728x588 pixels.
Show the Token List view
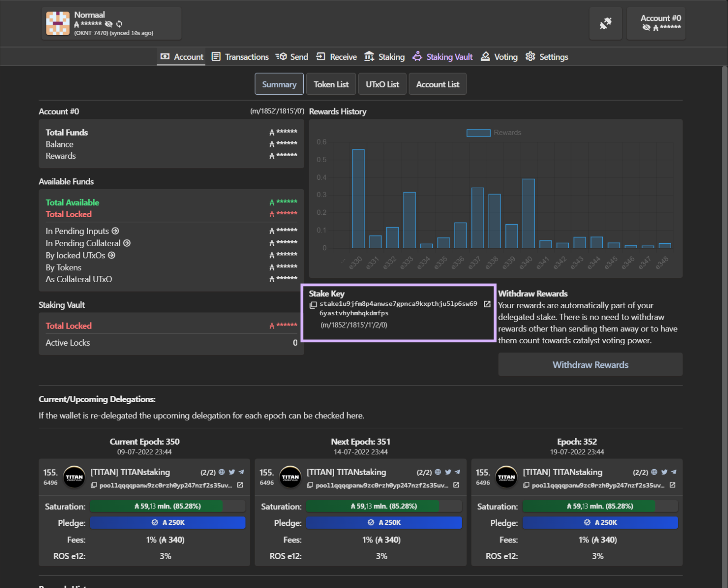(331, 84)
